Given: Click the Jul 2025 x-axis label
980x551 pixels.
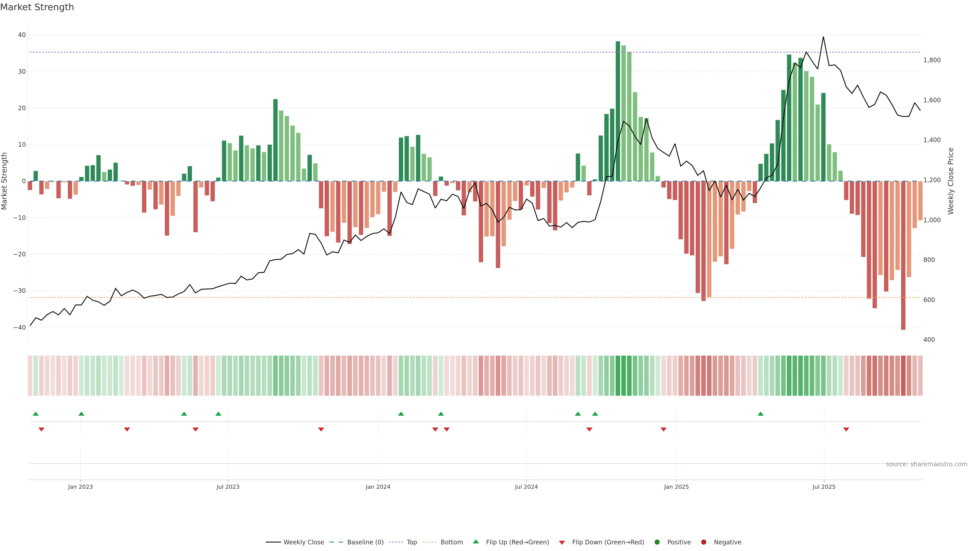Looking at the screenshot, I should coord(824,487).
